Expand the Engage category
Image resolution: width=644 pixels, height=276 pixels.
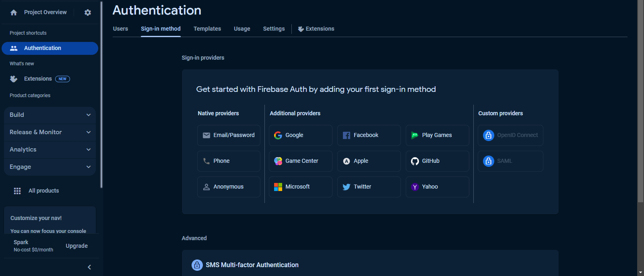click(x=50, y=167)
